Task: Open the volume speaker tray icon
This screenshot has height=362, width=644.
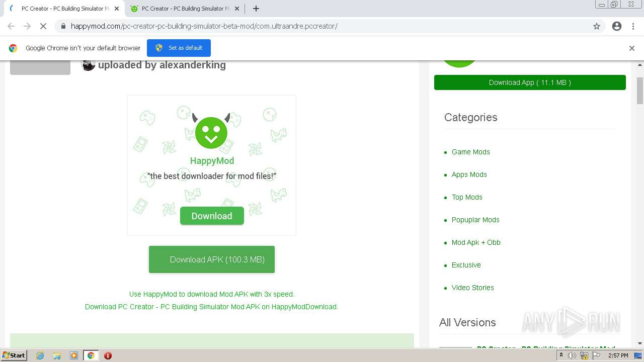Action: [572, 355]
